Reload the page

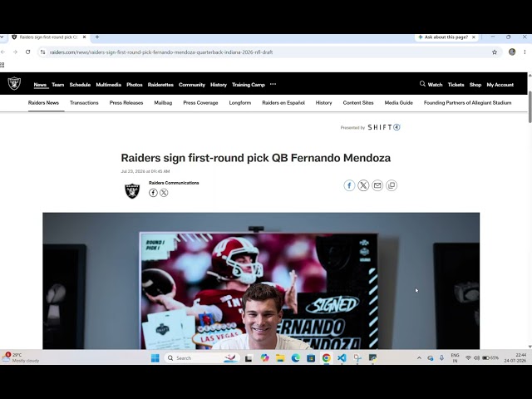tap(27, 52)
